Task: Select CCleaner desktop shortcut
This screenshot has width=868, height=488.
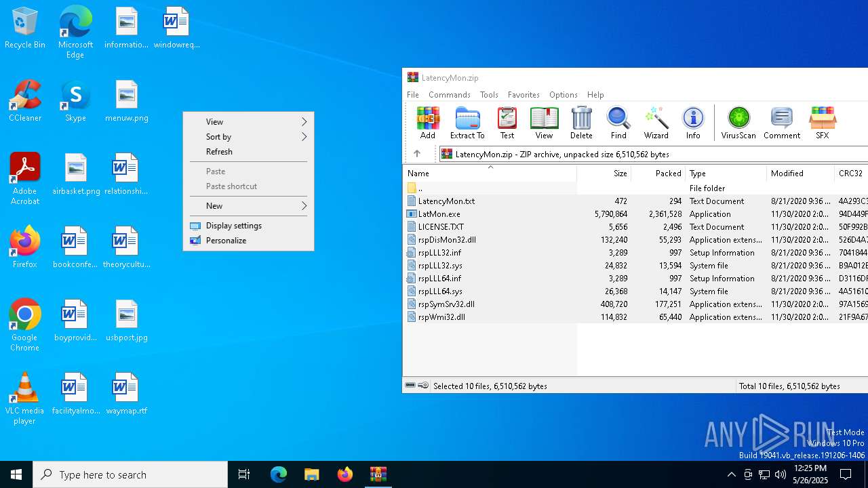Action: (25, 102)
